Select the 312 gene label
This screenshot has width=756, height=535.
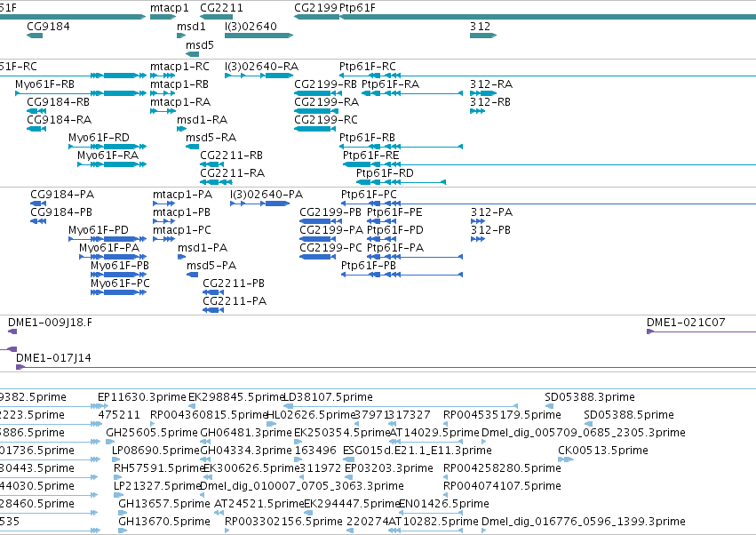[x=481, y=26]
